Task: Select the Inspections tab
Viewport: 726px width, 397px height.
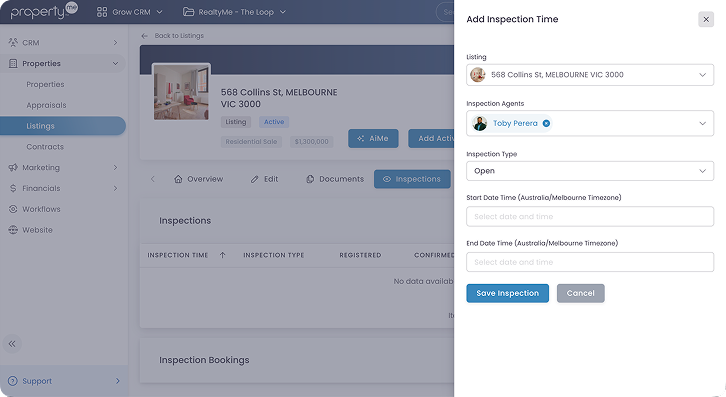Action: 412,179
